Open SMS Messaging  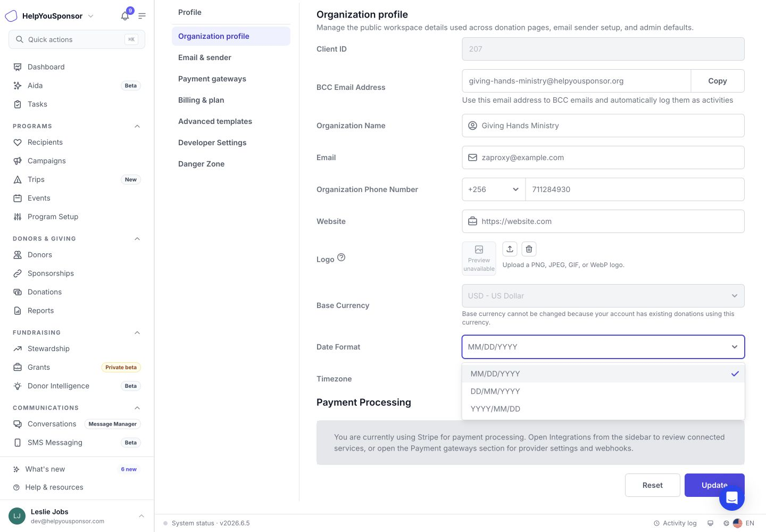(77, 443)
